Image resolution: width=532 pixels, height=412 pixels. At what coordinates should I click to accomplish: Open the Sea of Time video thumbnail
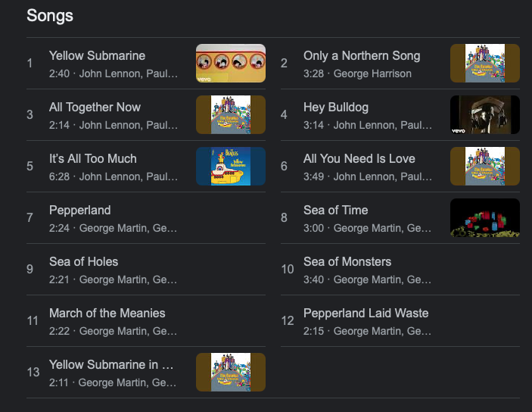point(485,217)
